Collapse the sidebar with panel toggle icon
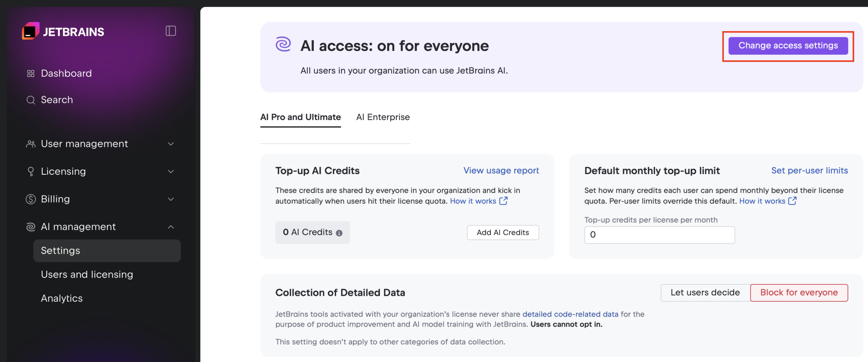 171,31
